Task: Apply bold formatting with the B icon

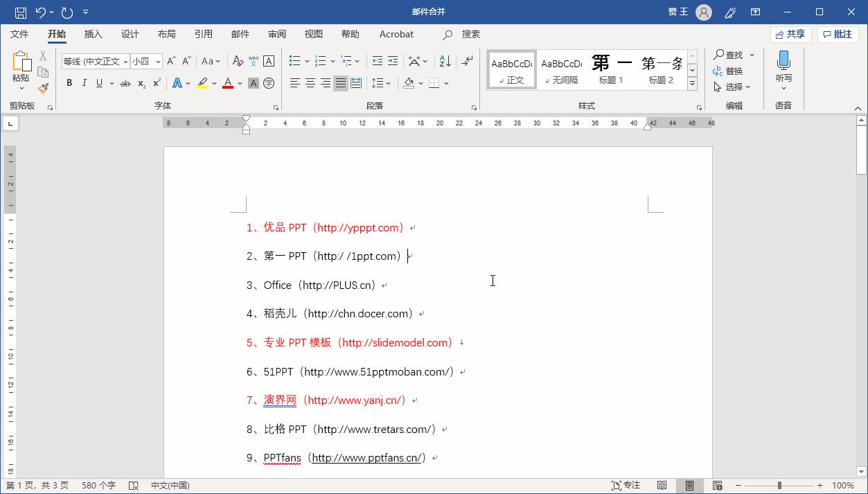Action: 69,82
